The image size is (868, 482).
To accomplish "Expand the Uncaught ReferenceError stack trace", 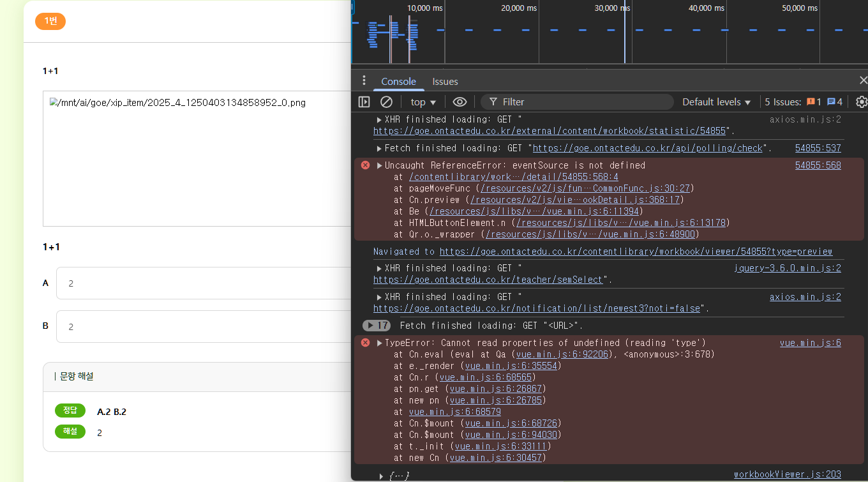I will [380, 165].
